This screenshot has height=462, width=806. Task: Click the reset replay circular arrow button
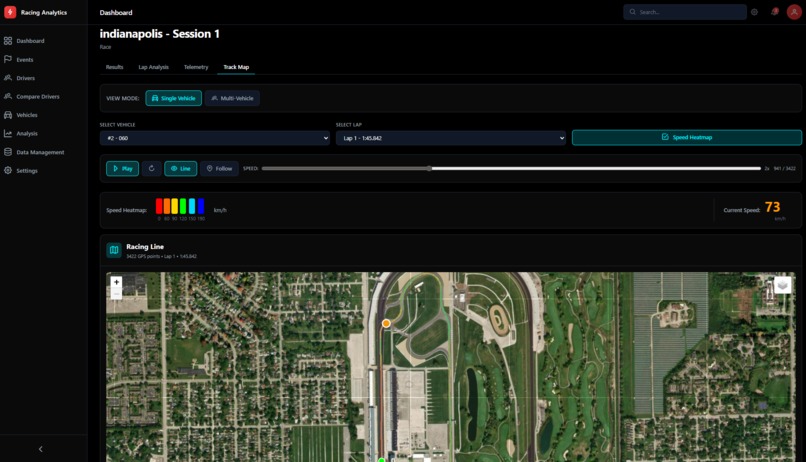click(152, 169)
